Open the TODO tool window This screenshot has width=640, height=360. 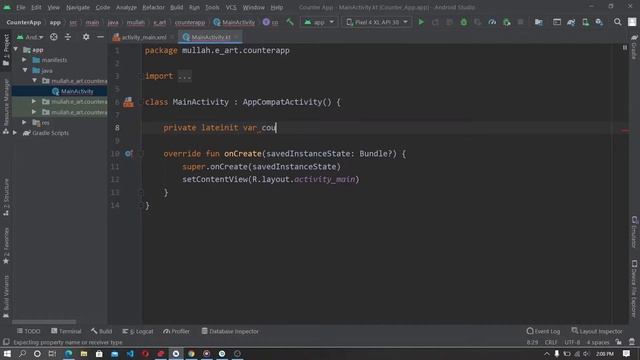pyautogui.click(x=29, y=331)
